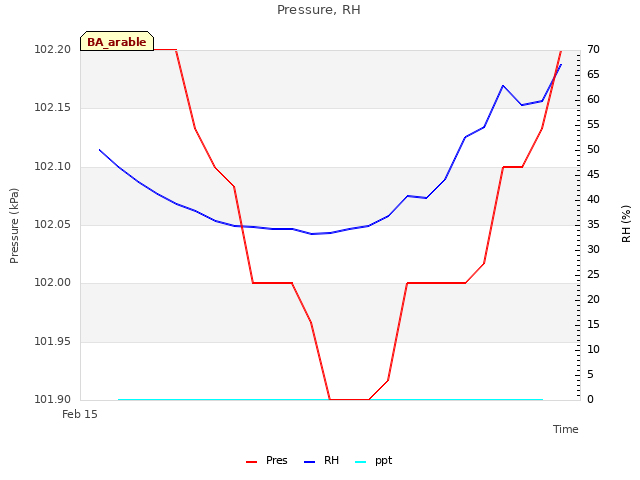This screenshot has height=480, width=640.
Task: Click the 'Feb 15' date tick label
Action: tap(80, 414)
